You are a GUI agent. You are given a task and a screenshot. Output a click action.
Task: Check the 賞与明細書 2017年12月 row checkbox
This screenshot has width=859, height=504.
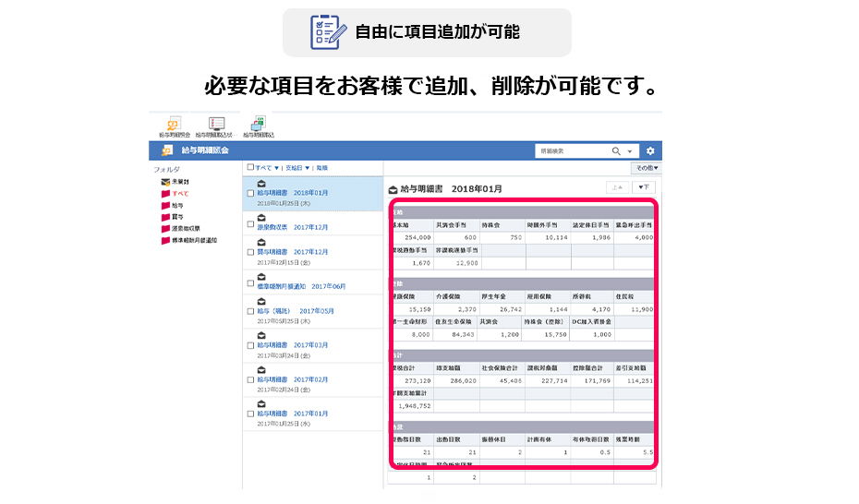[250, 252]
